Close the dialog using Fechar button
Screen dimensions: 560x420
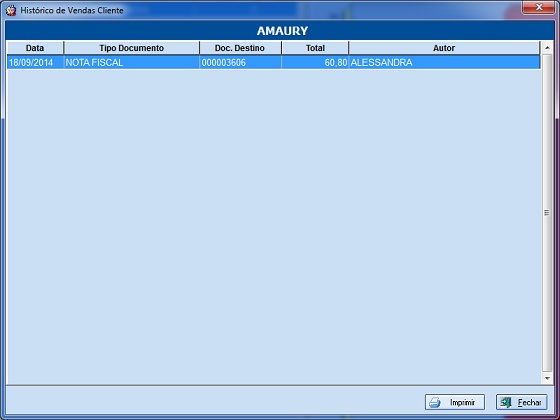(x=521, y=402)
